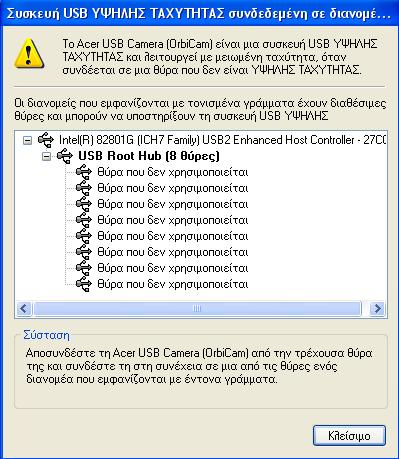
Task: Select the Intel 82801G Host Controller USB icon
Action: click(x=46, y=140)
